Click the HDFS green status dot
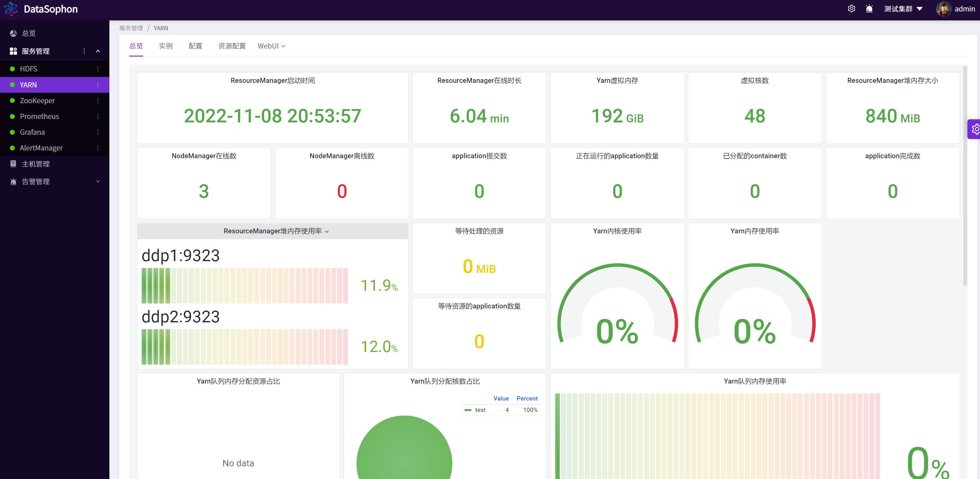 tap(12, 69)
